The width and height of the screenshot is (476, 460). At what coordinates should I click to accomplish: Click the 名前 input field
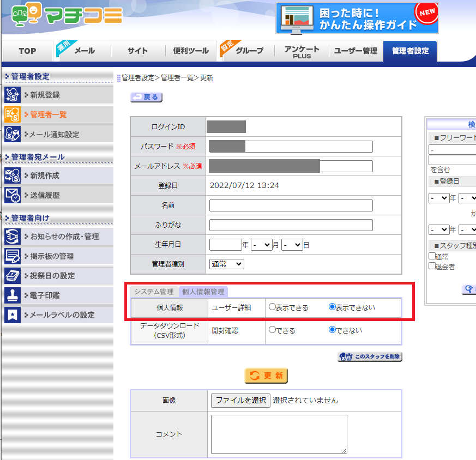(291, 205)
